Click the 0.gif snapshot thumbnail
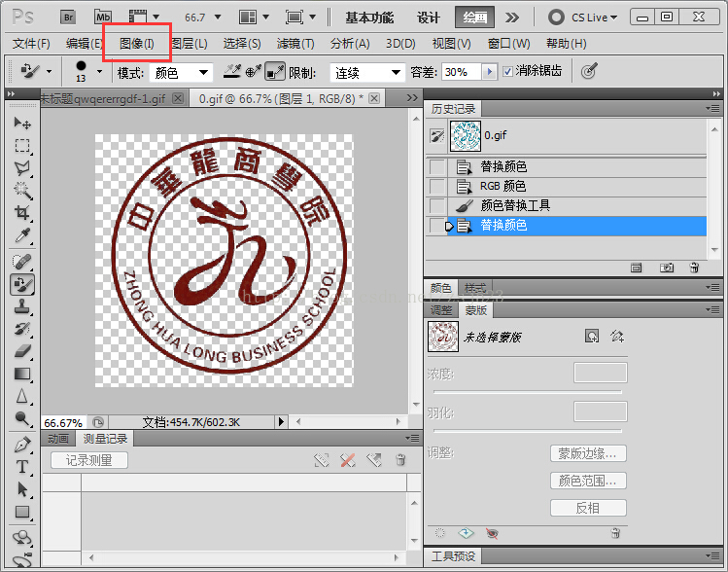 [466, 136]
